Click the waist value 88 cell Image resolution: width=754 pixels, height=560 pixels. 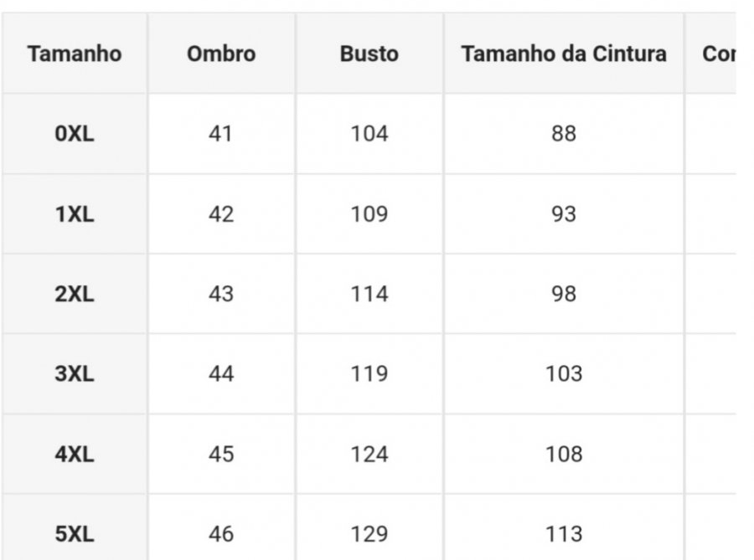564,134
